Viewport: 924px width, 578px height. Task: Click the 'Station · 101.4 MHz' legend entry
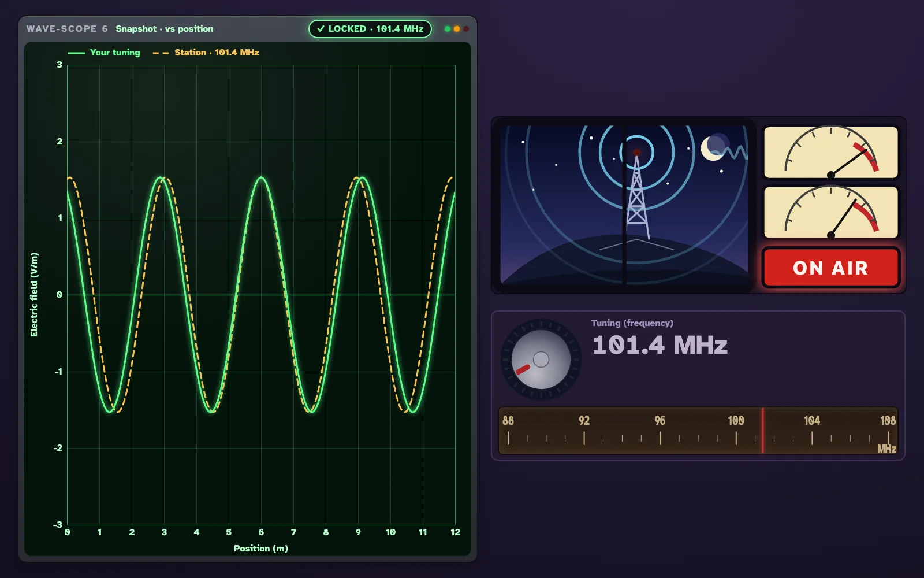pos(206,53)
